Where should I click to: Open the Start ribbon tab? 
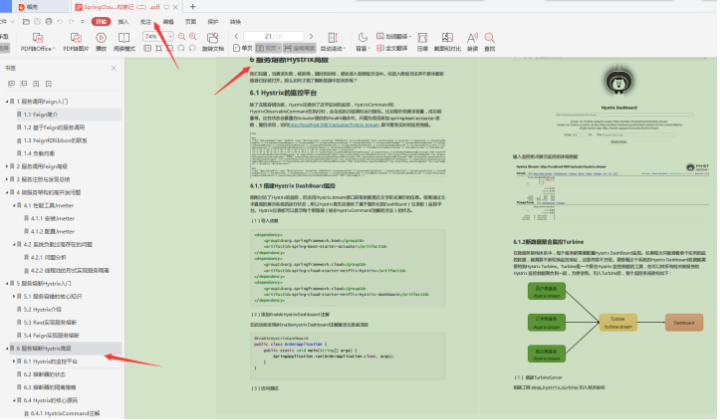pyautogui.click(x=101, y=22)
